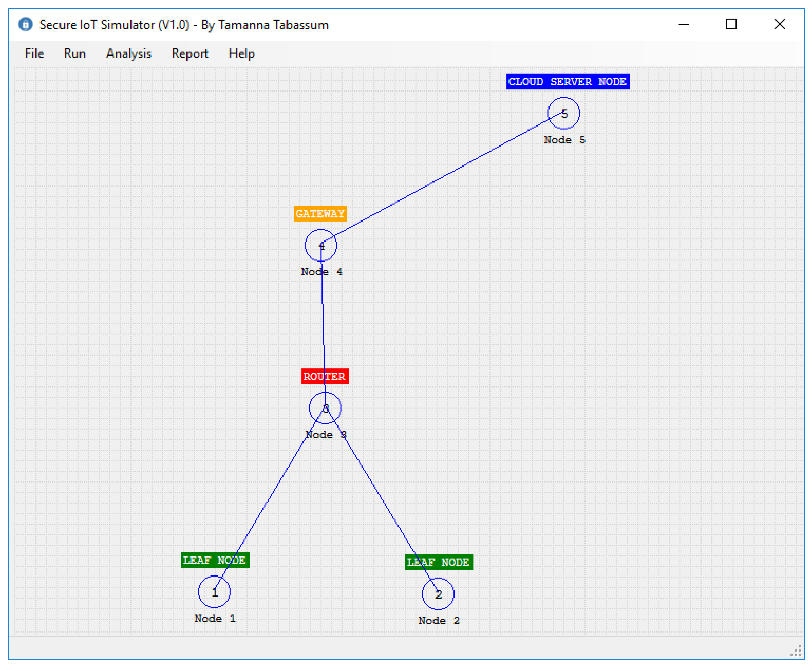
Task: Select the gateway node 4 circle
Action: pyautogui.click(x=321, y=246)
